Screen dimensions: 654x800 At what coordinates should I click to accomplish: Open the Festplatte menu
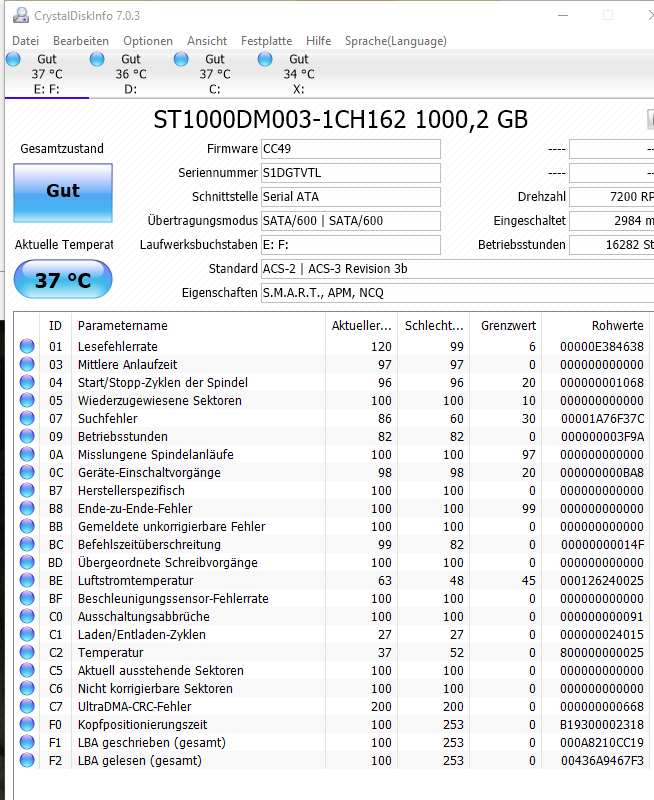tap(266, 41)
